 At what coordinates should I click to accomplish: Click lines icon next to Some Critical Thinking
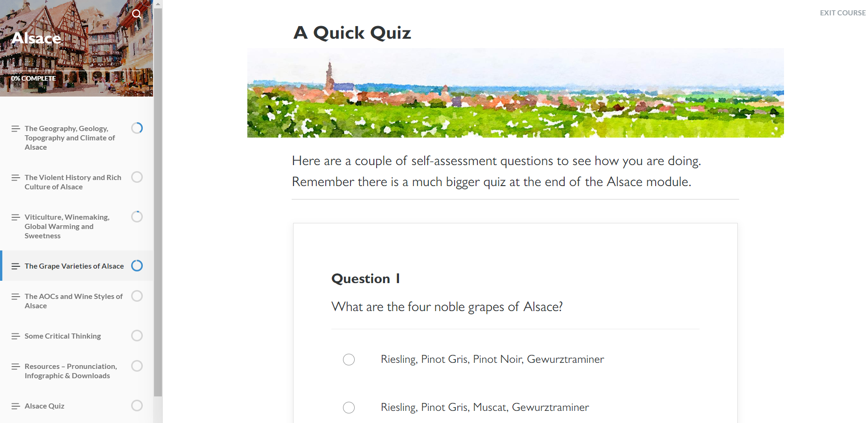[x=15, y=336]
